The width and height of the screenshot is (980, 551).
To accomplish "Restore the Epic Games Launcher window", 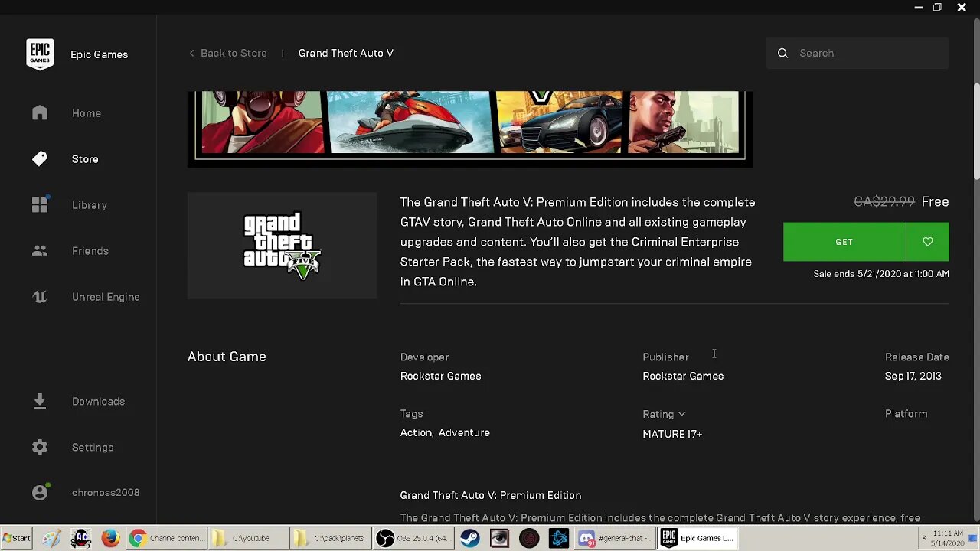I will 937,8.
